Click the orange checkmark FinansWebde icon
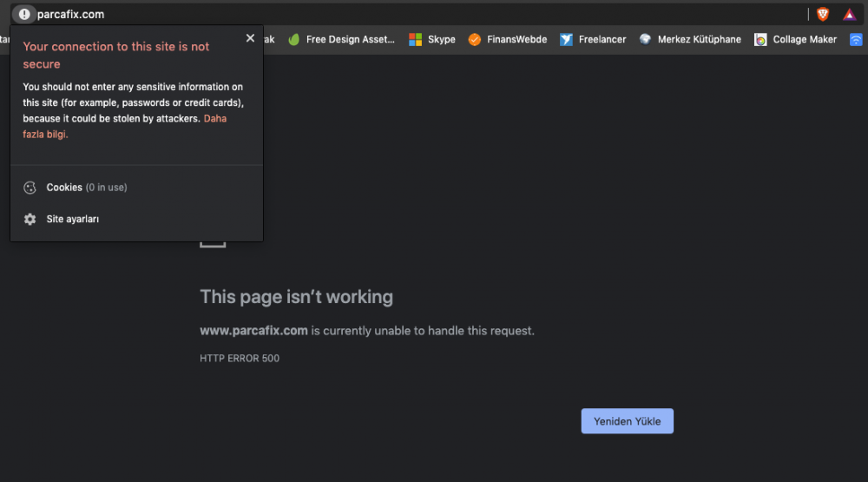This screenshot has width=868, height=482. click(475, 39)
